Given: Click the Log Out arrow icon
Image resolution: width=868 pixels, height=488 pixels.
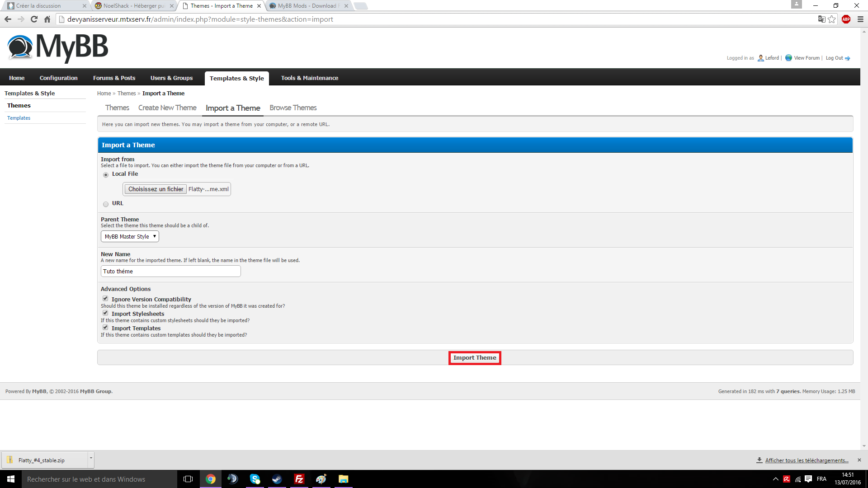Looking at the screenshot, I should [848, 58].
